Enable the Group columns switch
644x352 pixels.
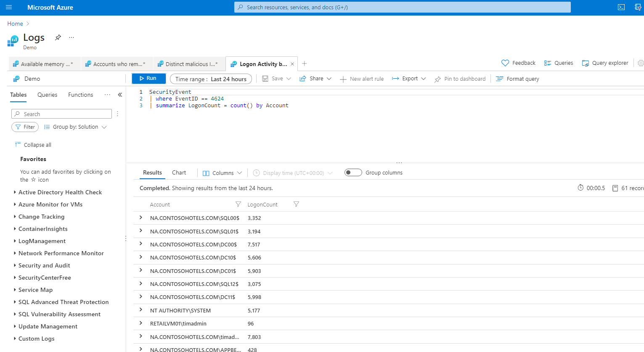click(x=353, y=172)
